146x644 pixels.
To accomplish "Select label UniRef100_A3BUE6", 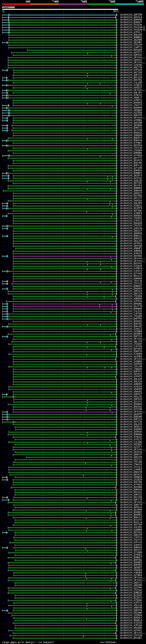I will coord(131,572).
